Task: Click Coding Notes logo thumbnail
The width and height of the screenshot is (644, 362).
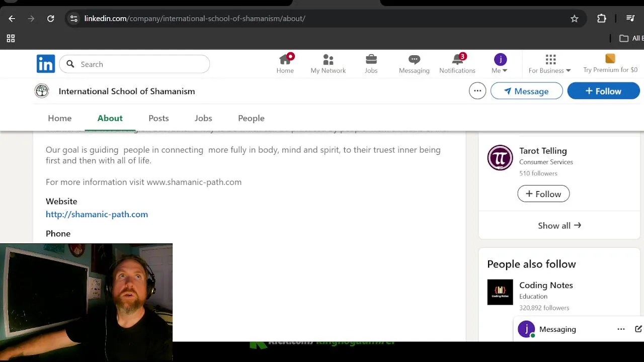Action: (500, 292)
